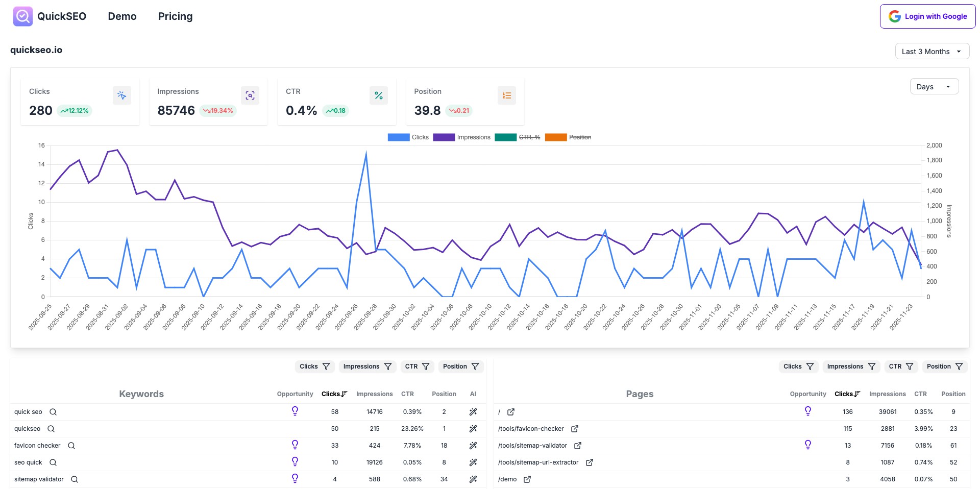Viewport: 980px width, 489px height.
Task: Click magnifier icon beside sitemap validator keyword
Action: click(75, 479)
